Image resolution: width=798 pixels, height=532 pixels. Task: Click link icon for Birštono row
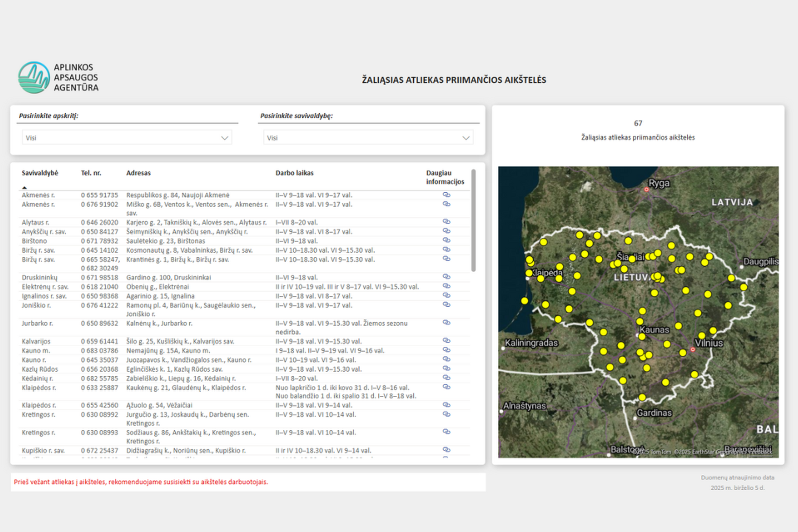pyautogui.click(x=446, y=240)
